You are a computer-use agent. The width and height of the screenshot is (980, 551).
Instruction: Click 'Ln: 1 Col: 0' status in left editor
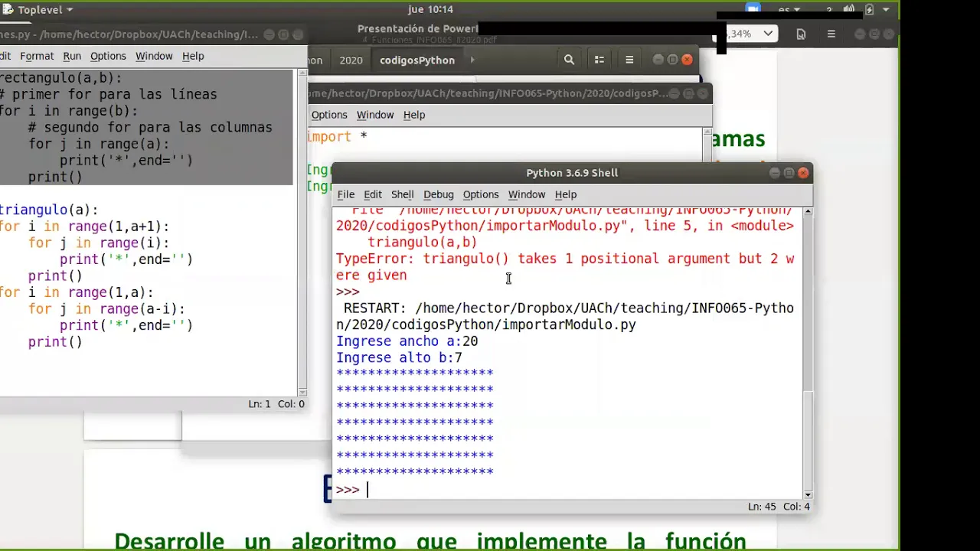(276, 404)
